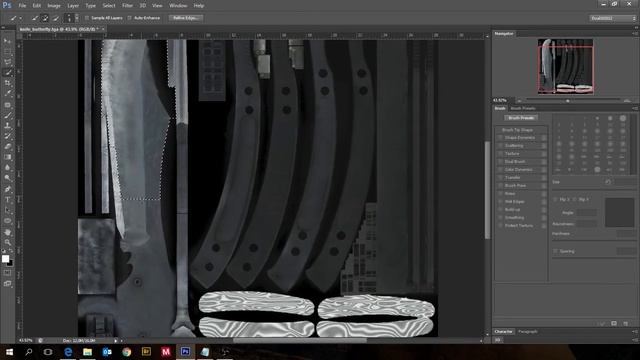Select the Quick Selection tool

(7, 73)
